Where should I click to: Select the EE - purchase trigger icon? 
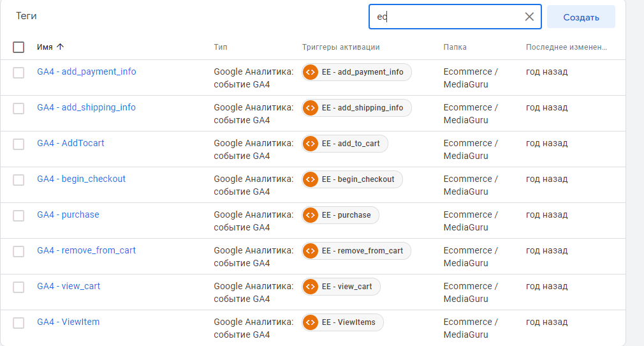click(311, 215)
